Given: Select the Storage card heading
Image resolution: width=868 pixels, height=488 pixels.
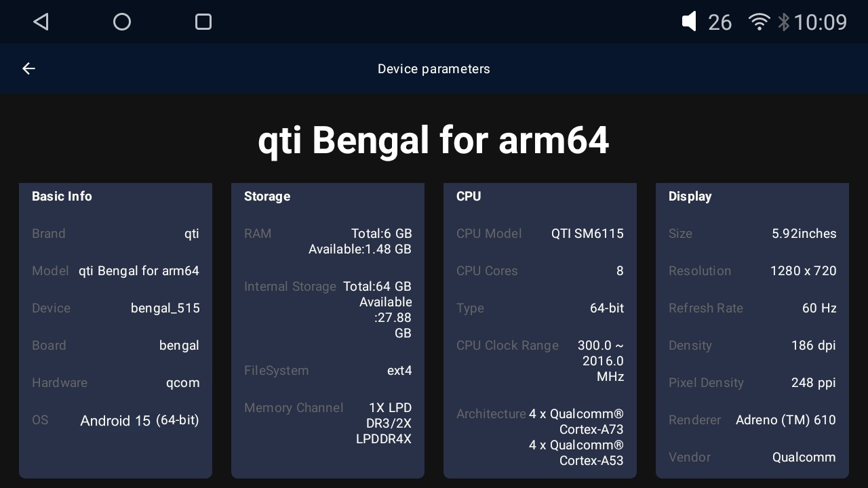Looking at the screenshot, I should (267, 197).
